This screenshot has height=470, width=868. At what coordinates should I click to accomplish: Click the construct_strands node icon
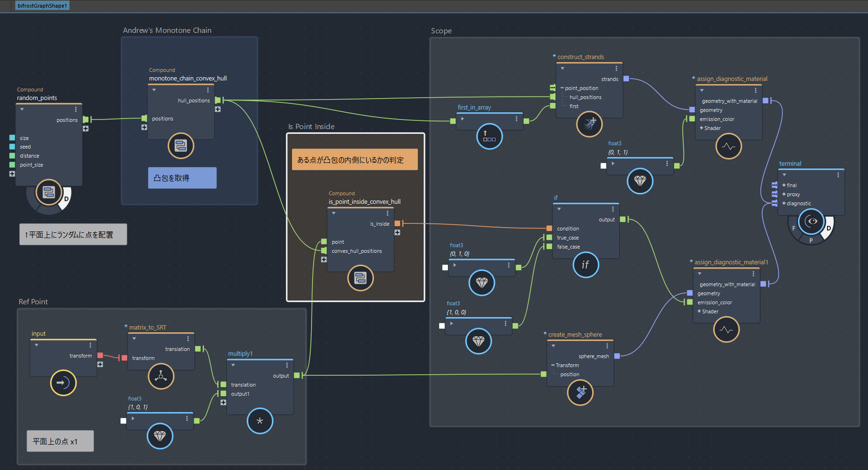tap(589, 124)
